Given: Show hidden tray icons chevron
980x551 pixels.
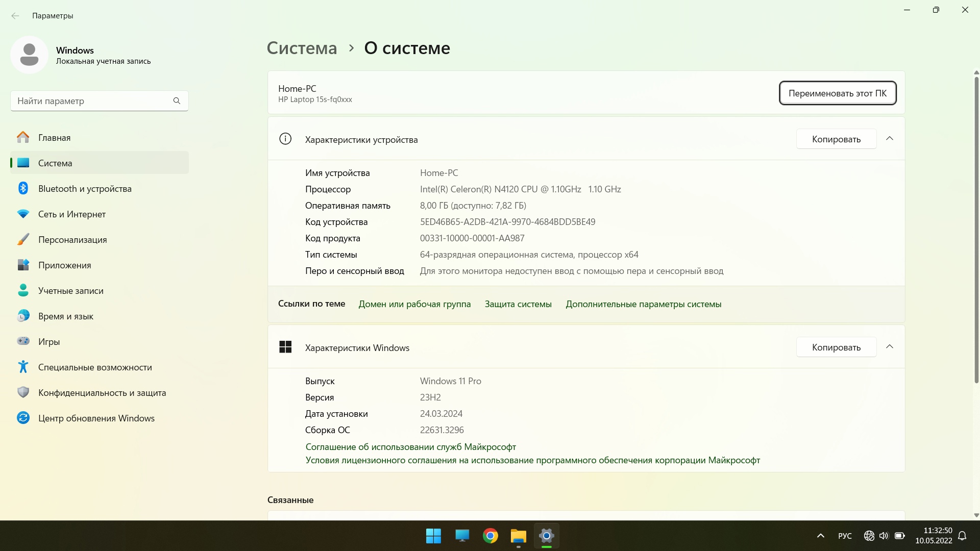Looking at the screenshot, I should point(821,536).
